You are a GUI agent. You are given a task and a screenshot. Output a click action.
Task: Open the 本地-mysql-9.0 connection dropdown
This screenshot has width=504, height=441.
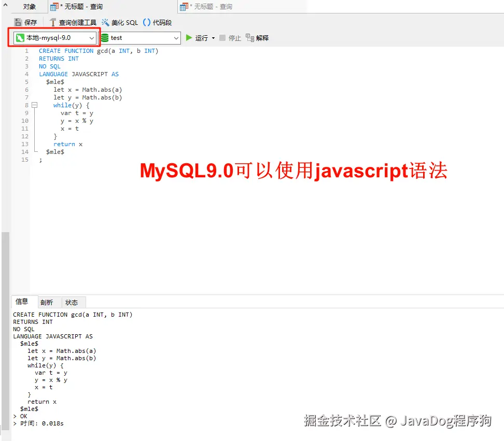click(55, 38)
